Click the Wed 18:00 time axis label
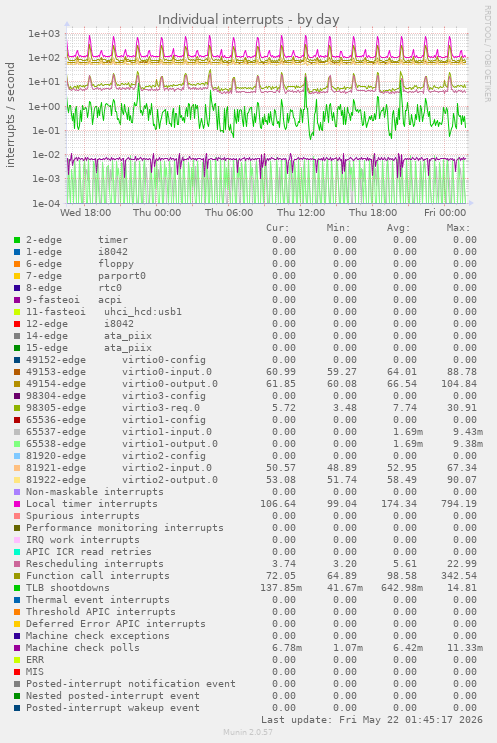497x743 pixels. 85,213
